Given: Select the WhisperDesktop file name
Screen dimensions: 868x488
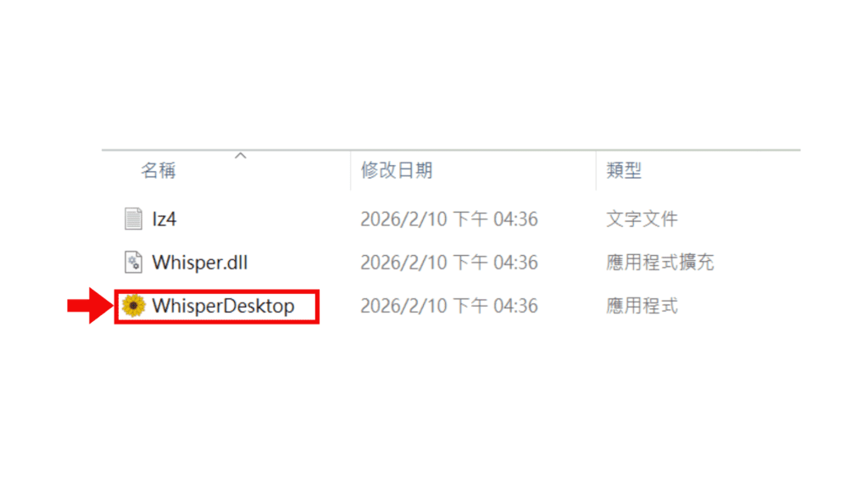Looking at the screenshot, I should [x=223, y=306].
